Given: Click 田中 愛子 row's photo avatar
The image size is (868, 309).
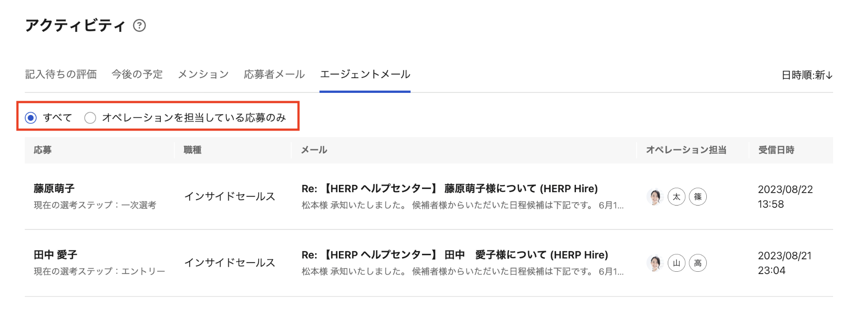Looking at the screenshot, I should (x=655, y=263).
